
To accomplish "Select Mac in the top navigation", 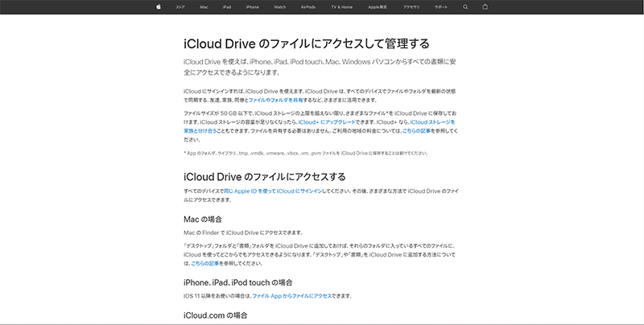I will (x=204, y=7).
